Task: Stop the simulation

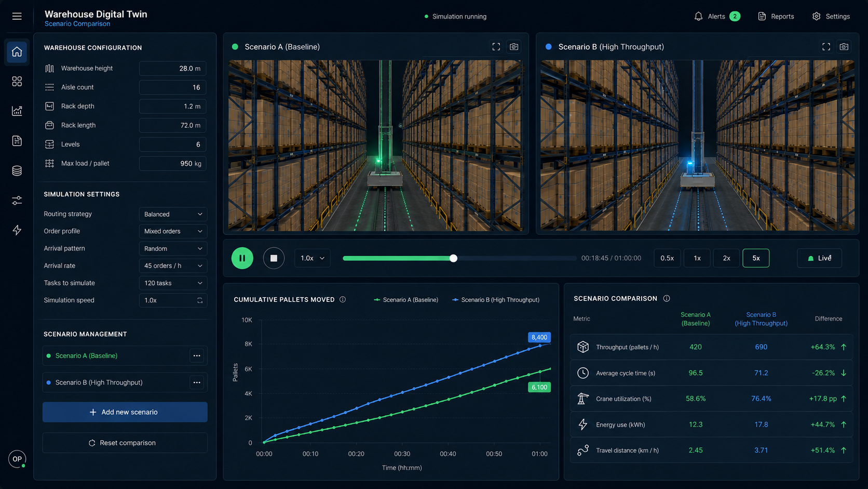Action: (274, 258)
